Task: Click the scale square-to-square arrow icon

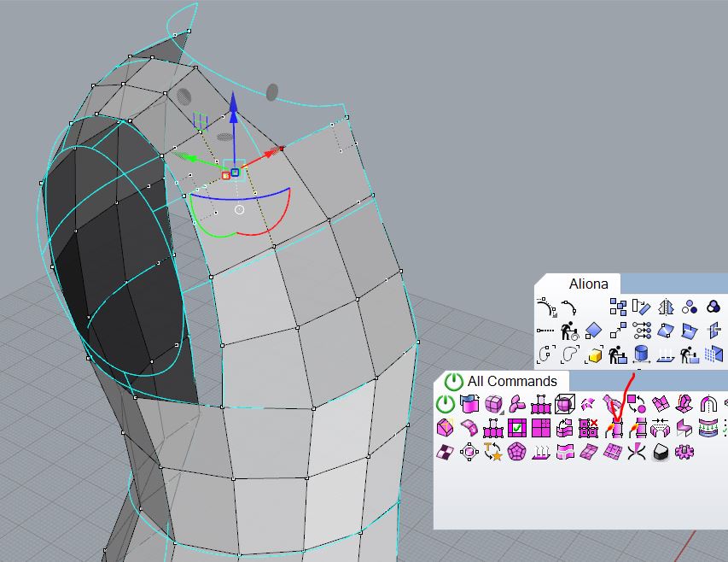Action: 618,331
